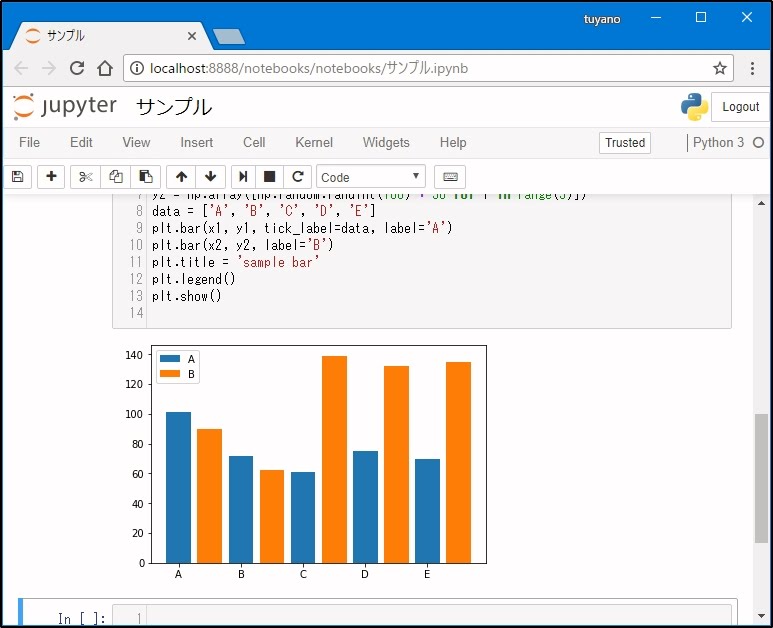Click the save notebook icon
The height and width of the screenshot is (628, 773).
[x=17, y=177]
